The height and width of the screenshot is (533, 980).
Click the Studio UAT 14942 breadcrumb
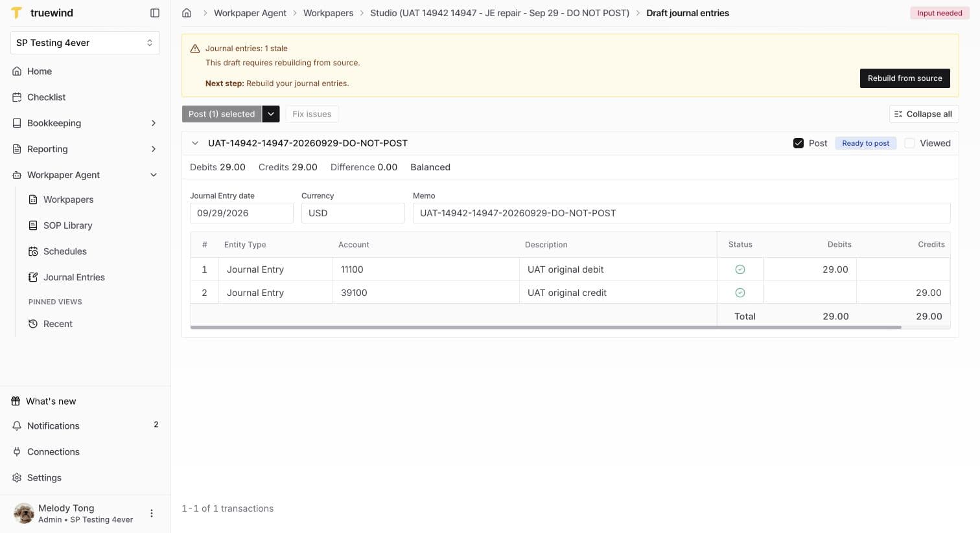click(500, 13)
